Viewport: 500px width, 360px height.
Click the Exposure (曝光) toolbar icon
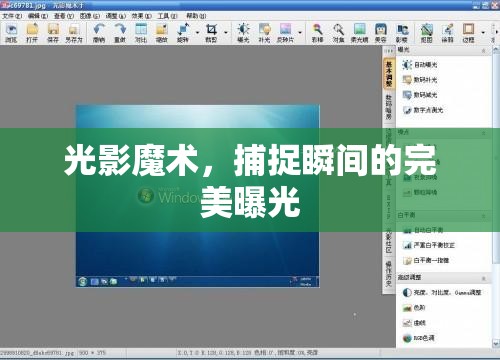[243, 33]
